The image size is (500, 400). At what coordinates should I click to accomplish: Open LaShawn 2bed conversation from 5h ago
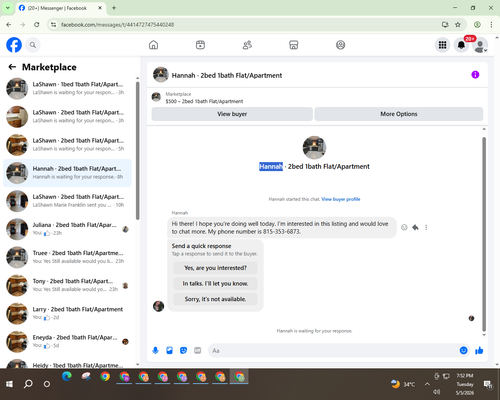[67, 145]
